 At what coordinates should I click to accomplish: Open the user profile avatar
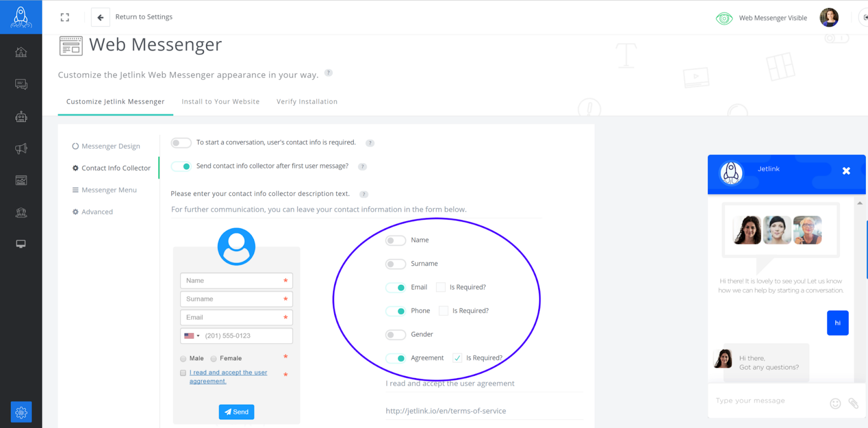(828, 17)
